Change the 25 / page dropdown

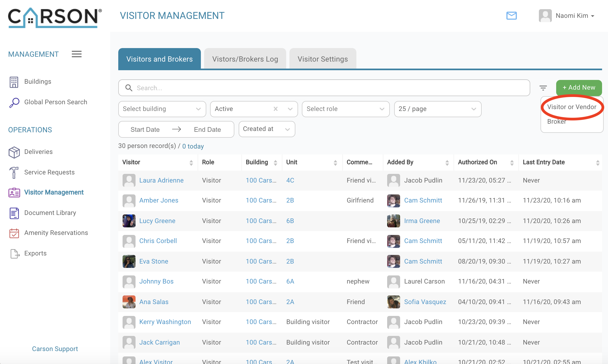tap(437, 109)
